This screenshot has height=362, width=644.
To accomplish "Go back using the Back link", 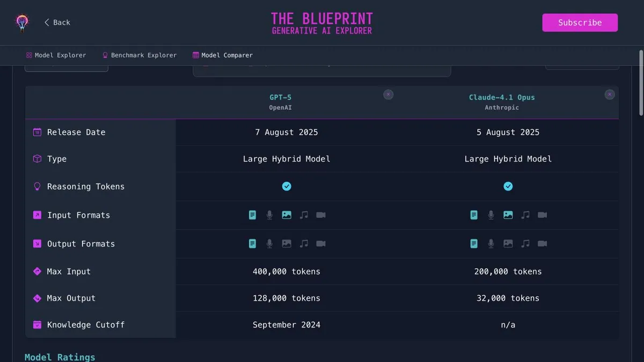I will (57, 23).
